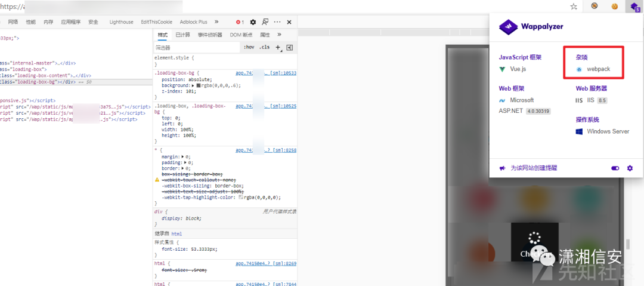The image size is (644, 286).
Task: Open DevTools settings gear
Action: [253, 22]
